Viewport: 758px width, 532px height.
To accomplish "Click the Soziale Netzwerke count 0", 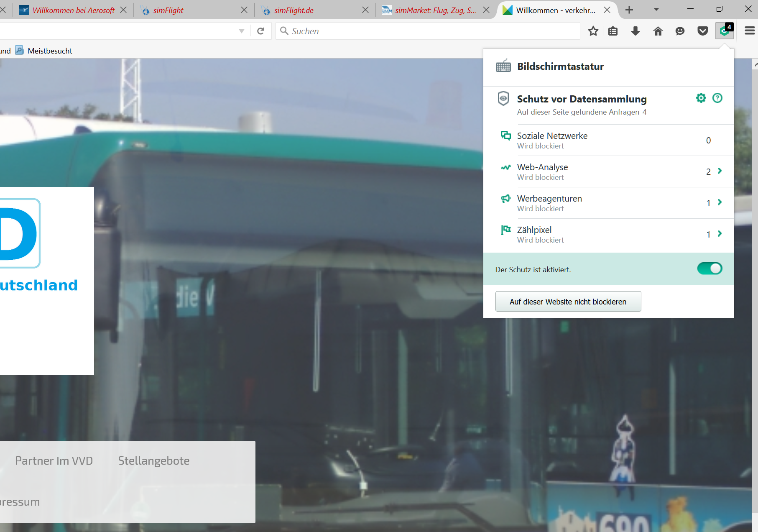I will [x=708, y=140].
